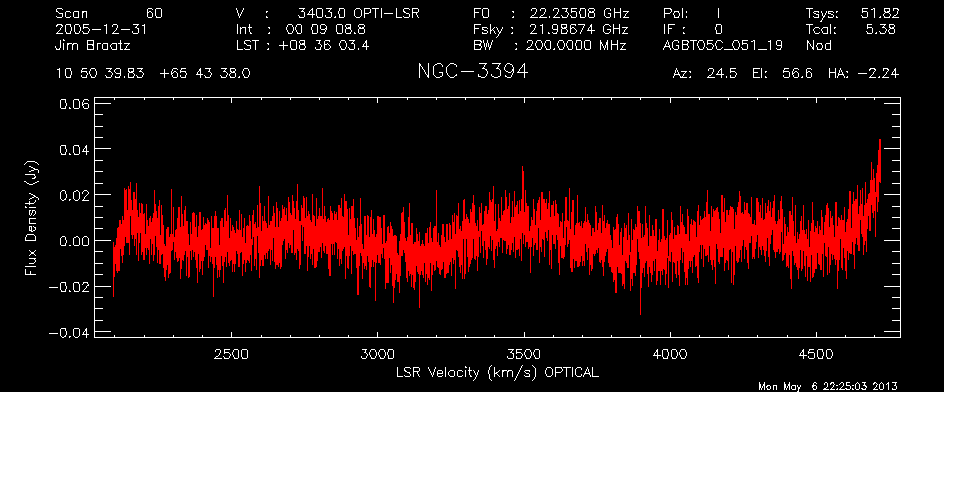Screen dimensions: 962x490
Task: Click the integration time 00 09 08.8
Action: tap(325, 29)
